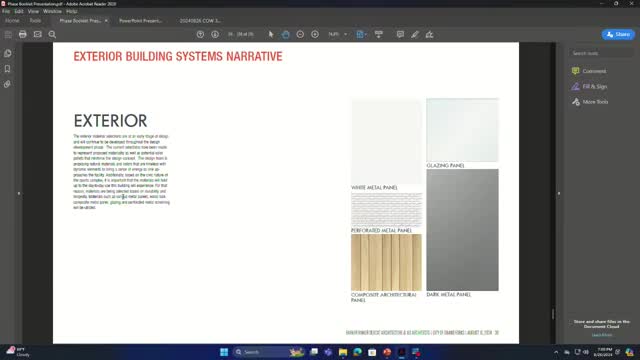Click the email envelope icon
Viewport: 640px width, 360px height.
[38, 34]
